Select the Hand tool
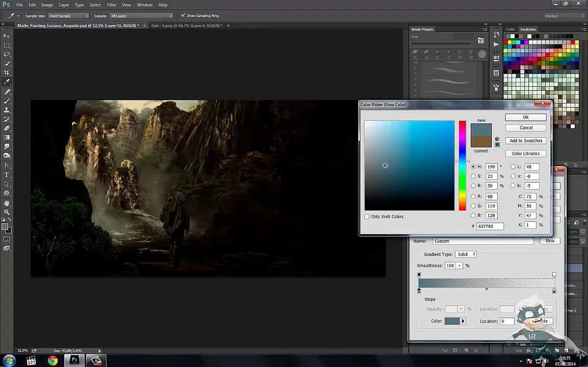Viewport: 588px width, 367px height. click(x=7, y=203)
